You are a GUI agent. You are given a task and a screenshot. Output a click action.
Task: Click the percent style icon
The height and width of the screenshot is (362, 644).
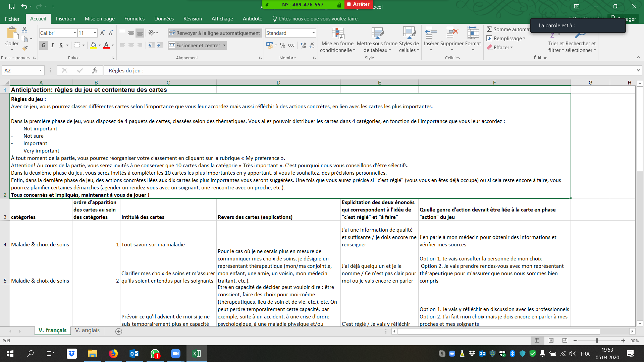[283, 45]
